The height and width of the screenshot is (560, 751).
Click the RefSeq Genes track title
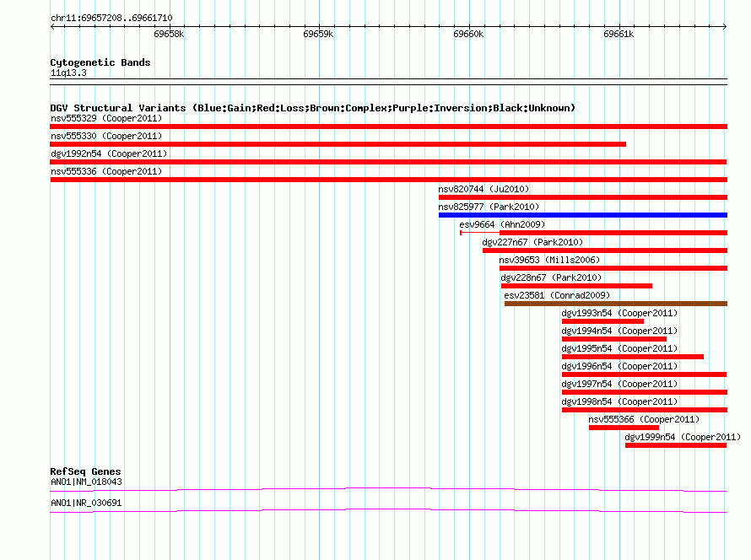[x=85, y=471]
